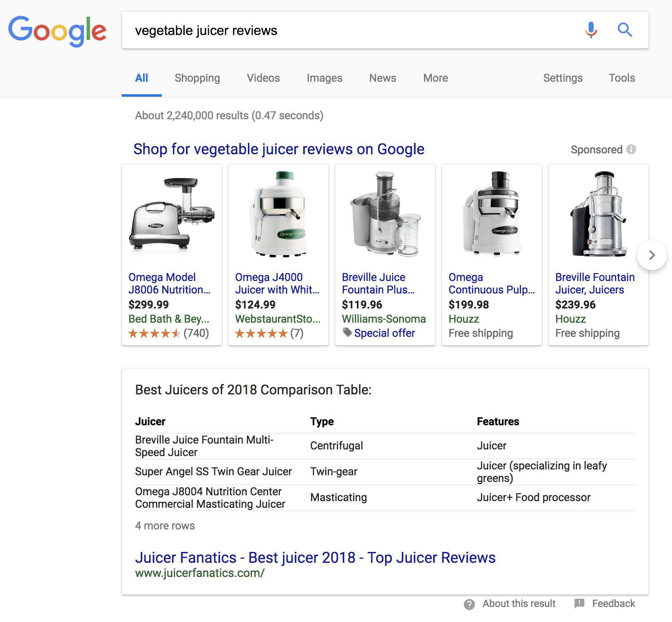Click Shop for vegetable juicer reviews heading
The width and height of the screenshot is (672, 622).
pos(278,149)
